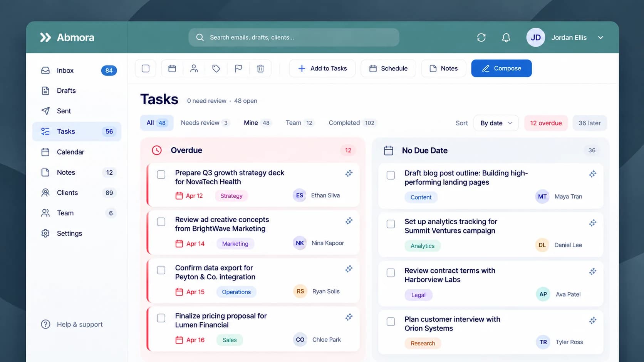Screen dimensions: 644x362
Task: Check the Review contract terms task
Action: coord(391,273)
